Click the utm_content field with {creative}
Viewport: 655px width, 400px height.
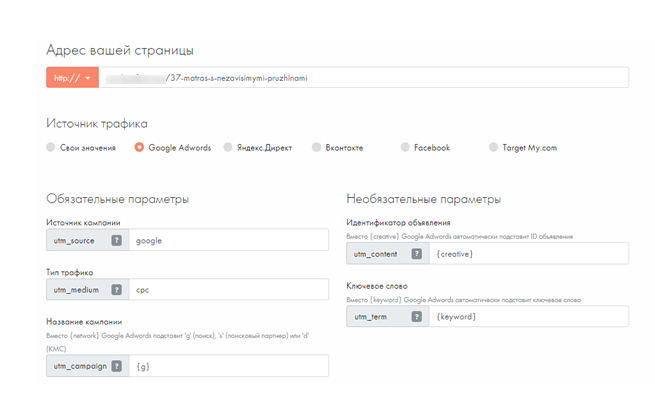[x=528, y=254]
